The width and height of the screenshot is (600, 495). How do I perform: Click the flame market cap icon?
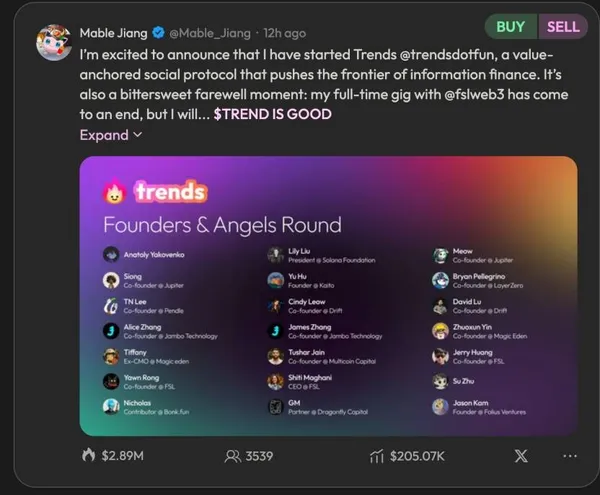[87, 456]
